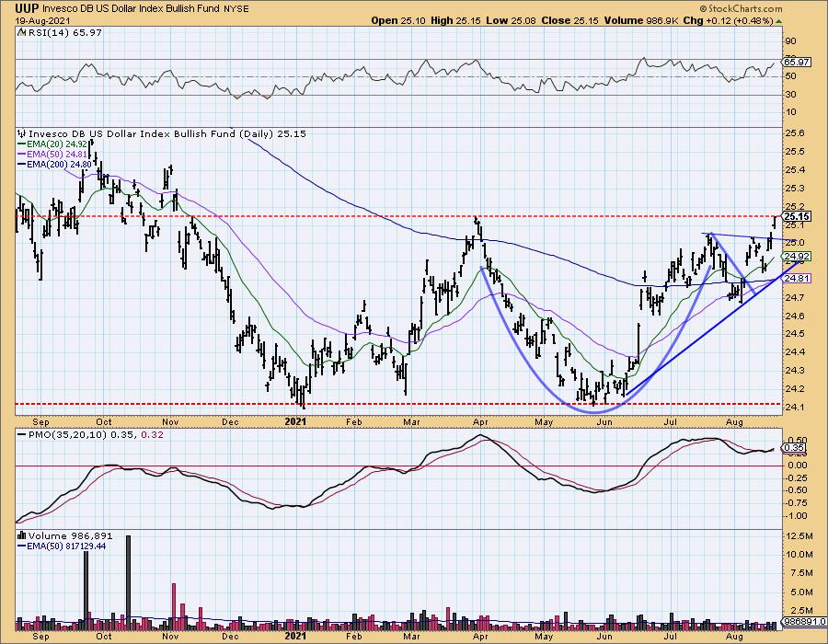Click the 986891.0 volume value tag
The image size is (828, 644).
(804, 622)
